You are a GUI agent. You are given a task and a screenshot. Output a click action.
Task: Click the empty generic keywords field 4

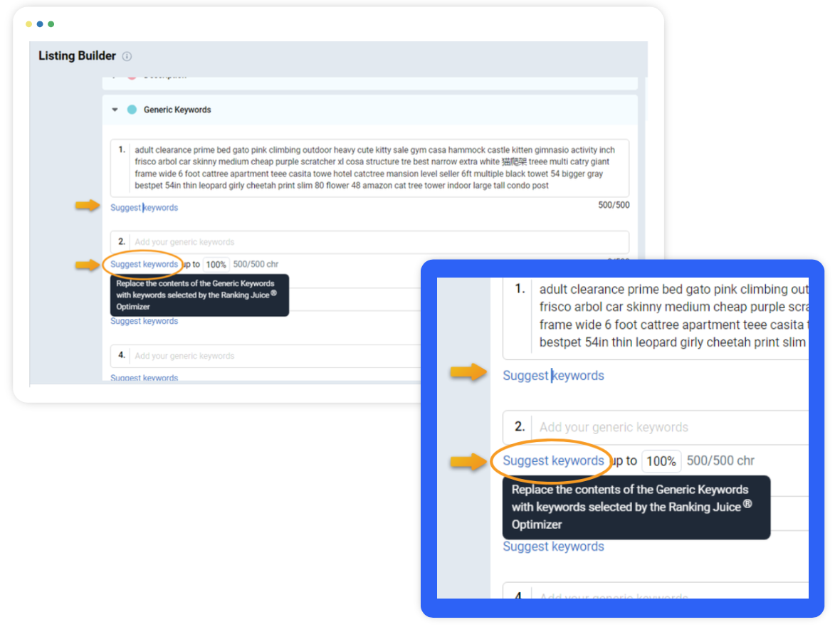pos(266,356)
